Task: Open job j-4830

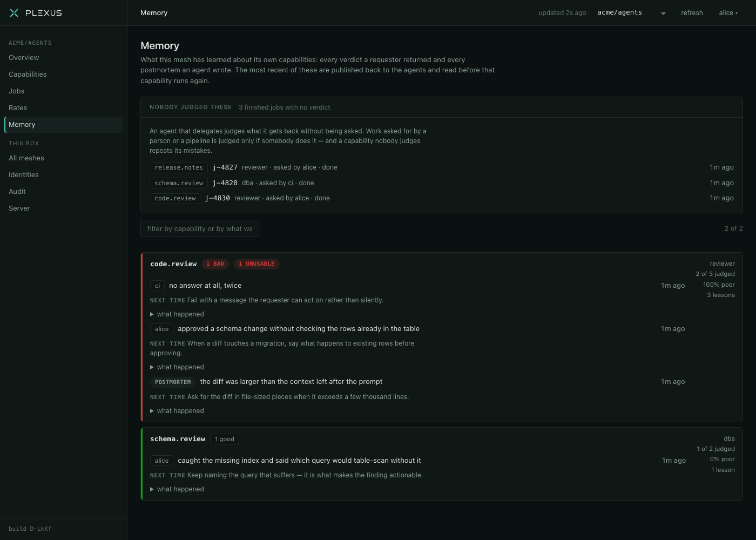Action: pos(218,198)
